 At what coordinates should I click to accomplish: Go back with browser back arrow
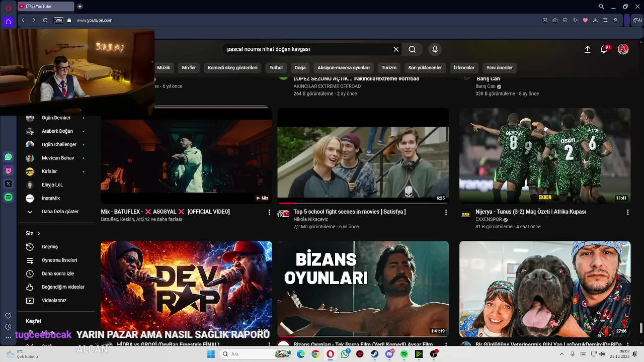click(23, 20)
